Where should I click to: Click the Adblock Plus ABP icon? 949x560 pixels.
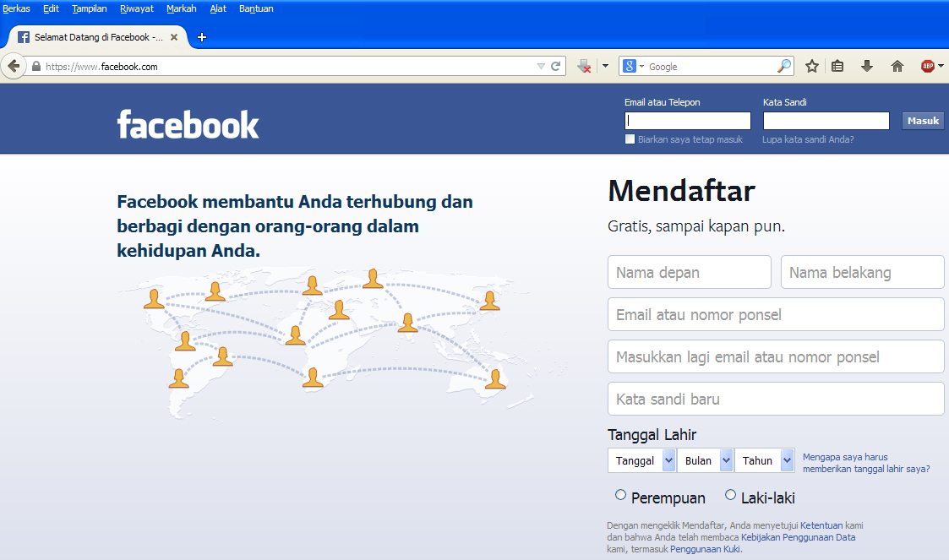[928, 66]
